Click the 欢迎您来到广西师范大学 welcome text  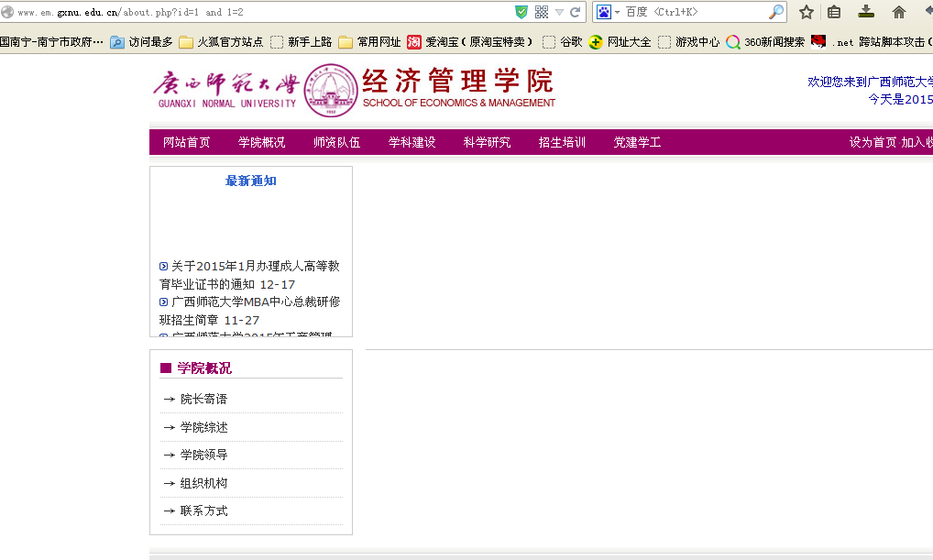pyautogui.click(x=870, y=82)
